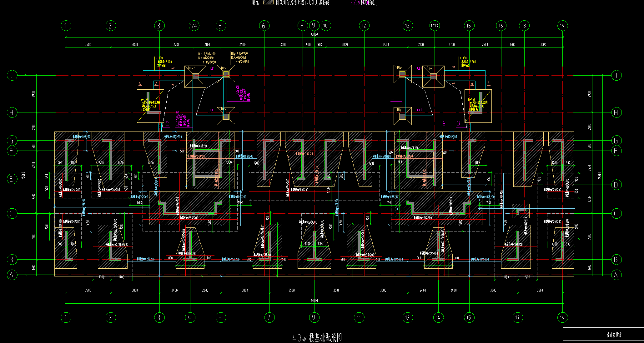The height and width of the screenshot is (343, 644).
Task: Click the grid axis bubble labeled 1/13
Action: pos(434,26)
